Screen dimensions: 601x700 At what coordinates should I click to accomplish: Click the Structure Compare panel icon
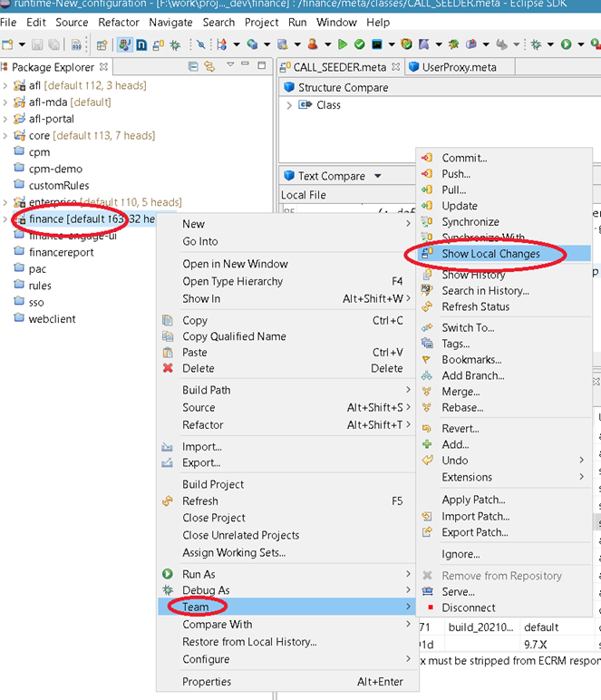pos(290,88)
